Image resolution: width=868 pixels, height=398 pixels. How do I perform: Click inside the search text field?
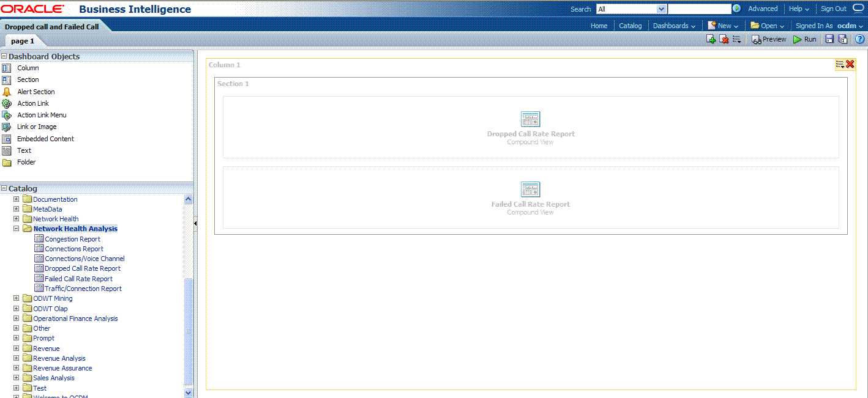(699, 9)
